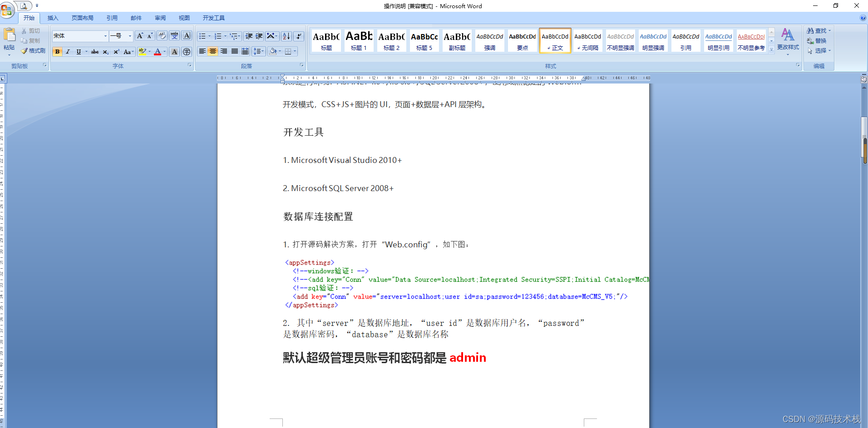
Task: Click the Paste clipboard icon
Action: [x=9, y=34]
